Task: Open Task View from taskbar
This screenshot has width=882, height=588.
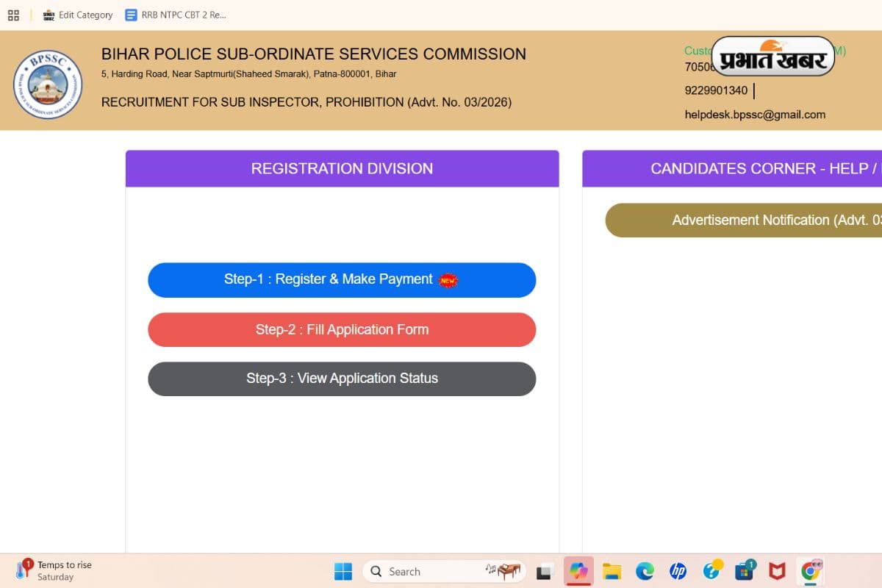Action: [545, 571]
